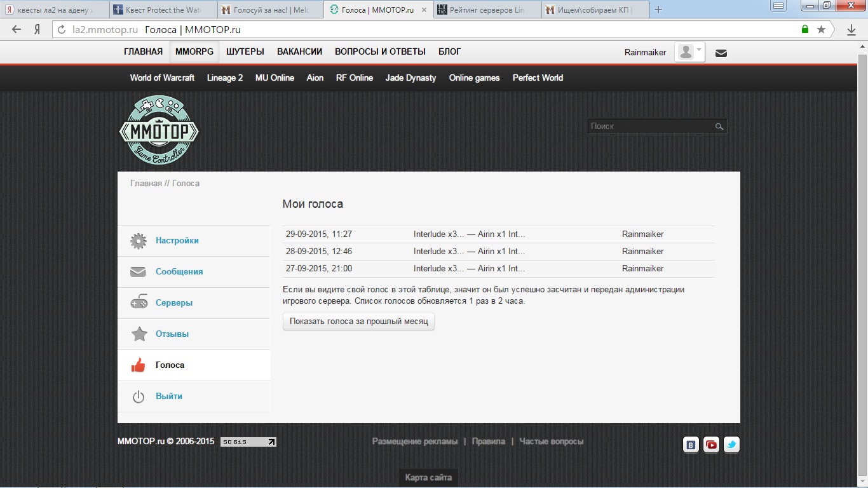Click server name in the 28-09-2015 row

pyautogui.click(x=470, y=252)
